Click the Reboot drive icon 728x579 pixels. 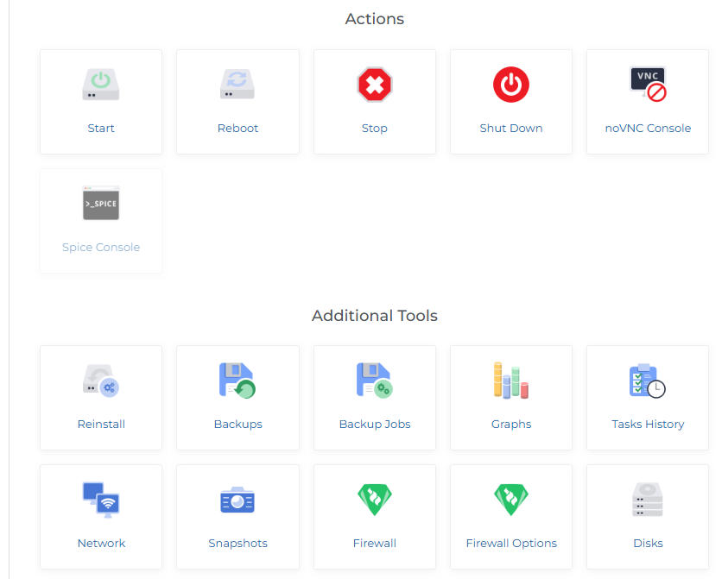coord(237,85)
